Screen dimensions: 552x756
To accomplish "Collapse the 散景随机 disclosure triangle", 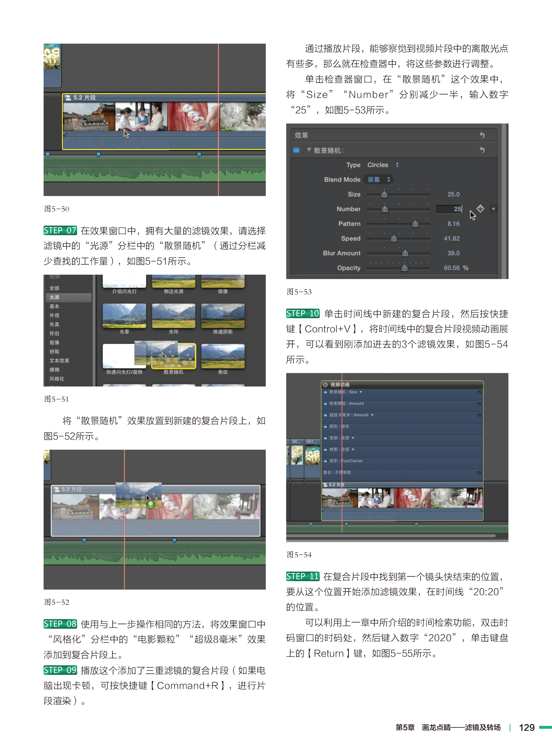I will (x=309, y=150).
